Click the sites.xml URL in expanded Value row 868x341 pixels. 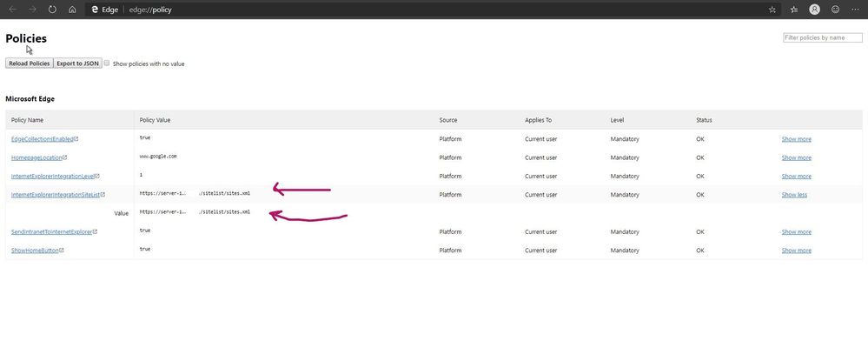[x=195, y=211]
